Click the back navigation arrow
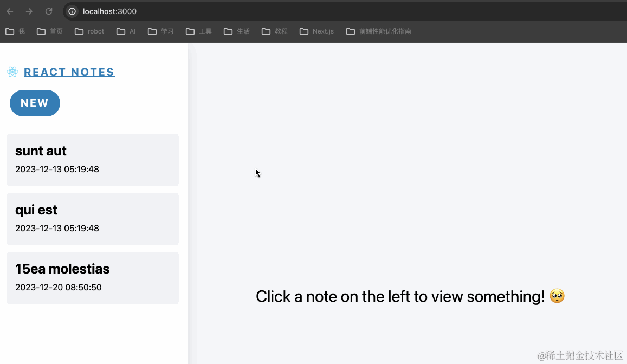The image size is (627, 364). (9, 11)
